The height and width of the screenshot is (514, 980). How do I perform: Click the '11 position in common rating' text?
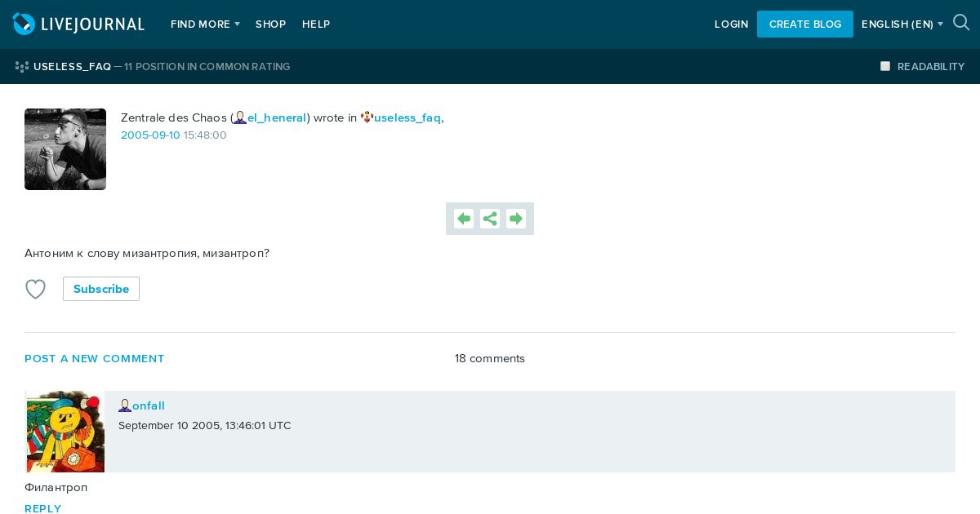tap(207, 67)
